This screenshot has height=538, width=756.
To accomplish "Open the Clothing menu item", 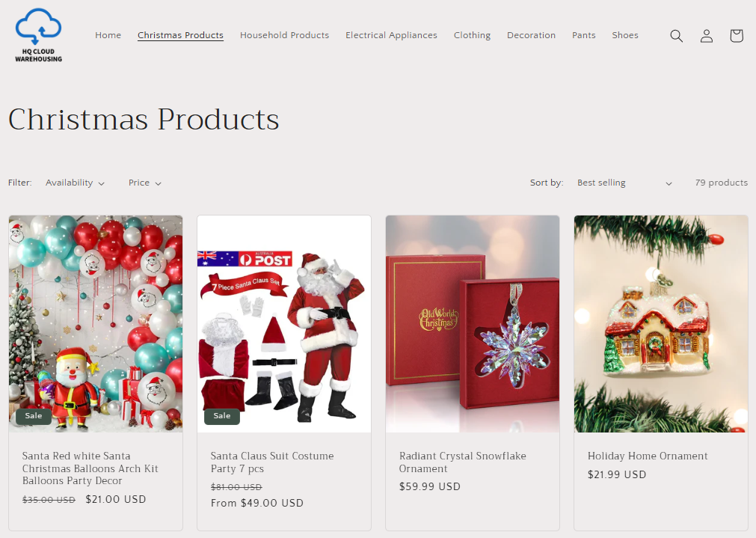I will (x=472, y=35).
